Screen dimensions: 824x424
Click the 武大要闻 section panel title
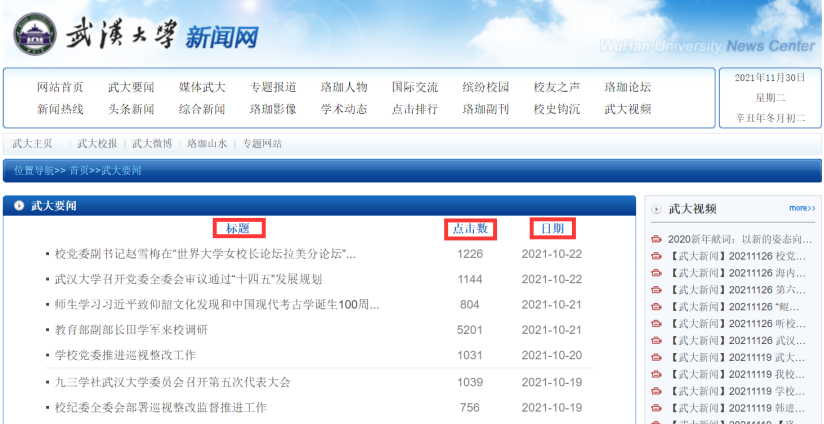tap(53, 206)
